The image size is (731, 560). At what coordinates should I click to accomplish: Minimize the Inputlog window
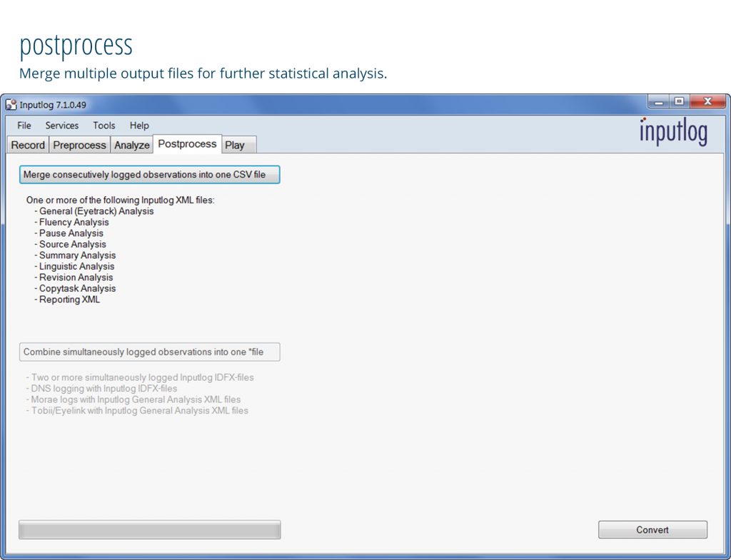[658, 102]
